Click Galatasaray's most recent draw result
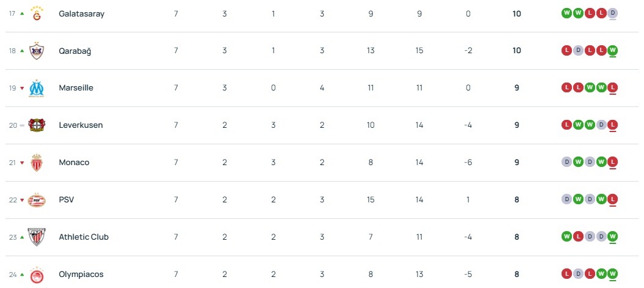 click(613, 13)
